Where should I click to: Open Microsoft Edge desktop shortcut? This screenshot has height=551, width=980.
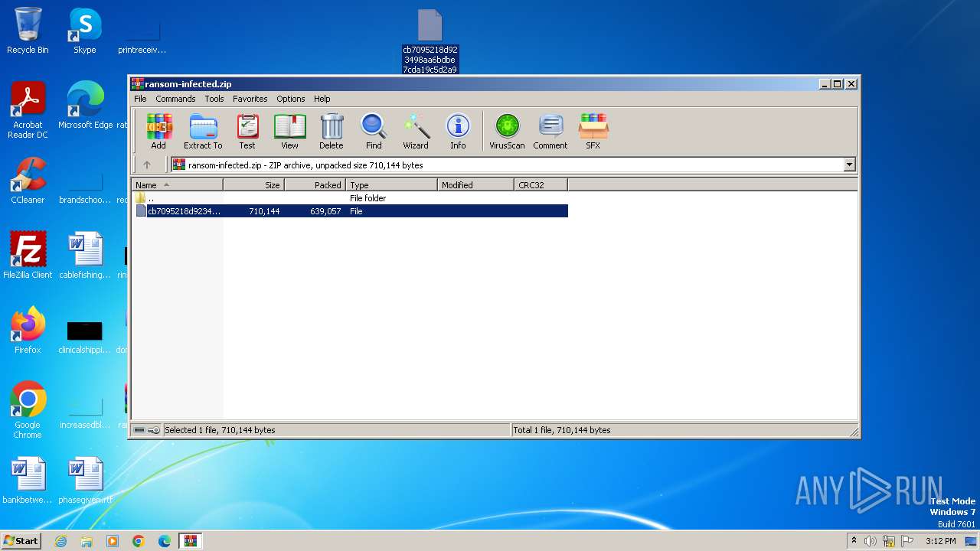[x=85, y=106]
